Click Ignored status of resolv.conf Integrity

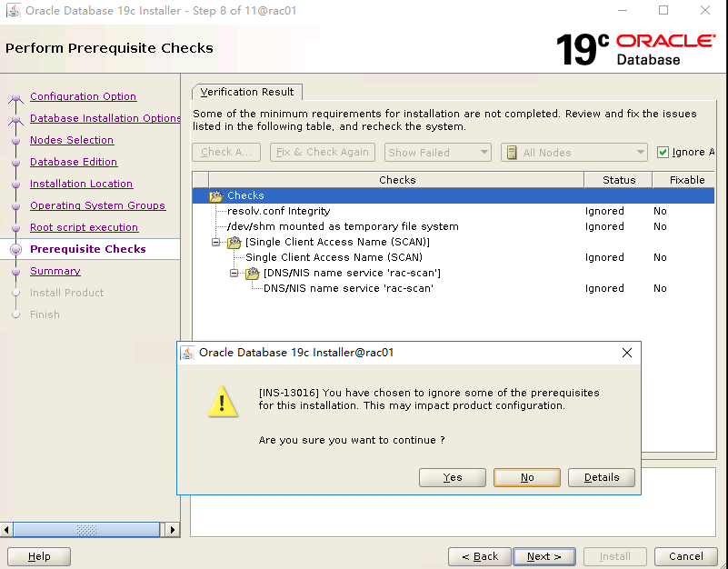pyautogui.click(x=604, y=211)
